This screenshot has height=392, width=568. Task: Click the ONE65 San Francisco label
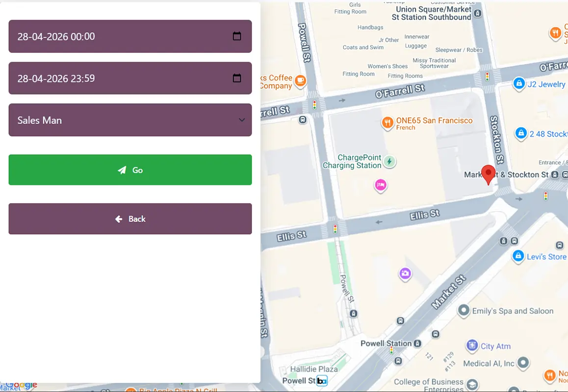tap(434, 121)
